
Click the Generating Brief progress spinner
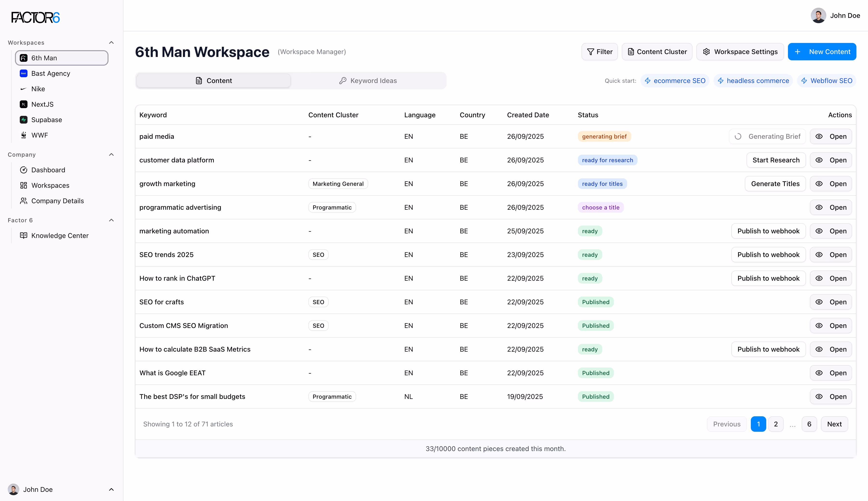coord(738,136)
